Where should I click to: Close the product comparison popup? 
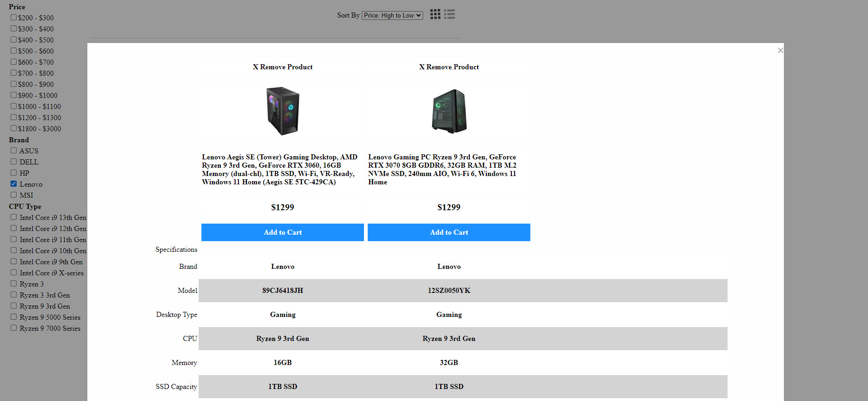pyautogui.click(x=780, y=50)
